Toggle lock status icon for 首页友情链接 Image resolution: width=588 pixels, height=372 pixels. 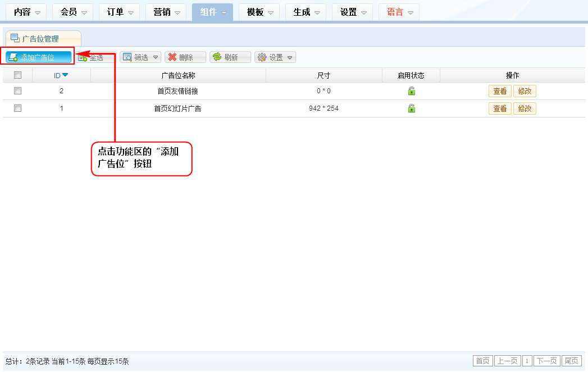click(x=412, y=91)
